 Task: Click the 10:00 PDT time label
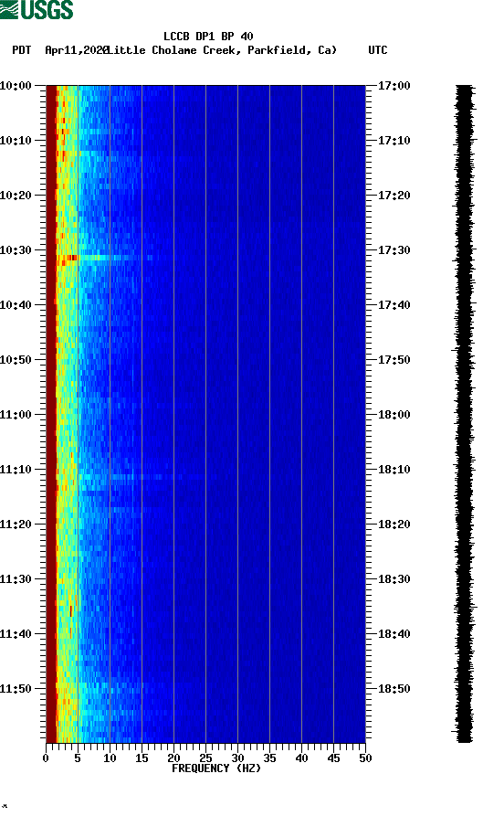point(16,85)
